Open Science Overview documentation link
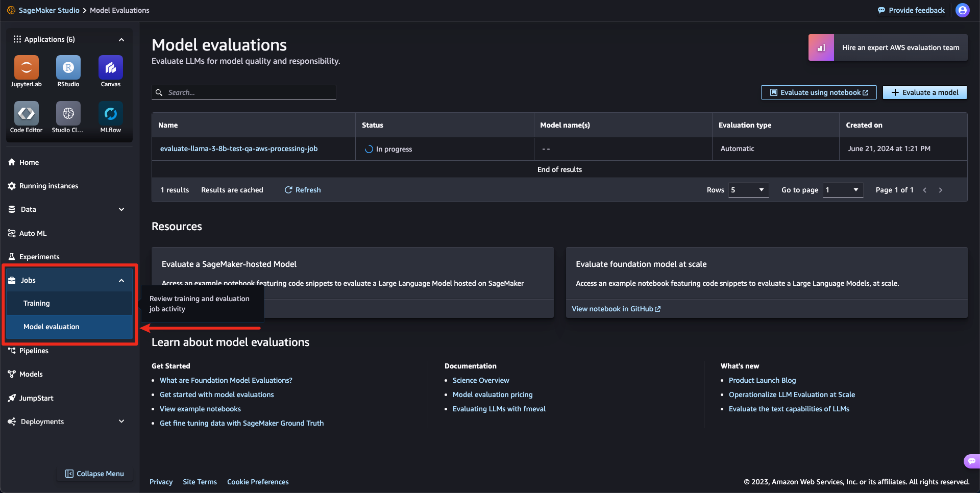980x493 pixels. pyautogui.click(x=481, y=380)
